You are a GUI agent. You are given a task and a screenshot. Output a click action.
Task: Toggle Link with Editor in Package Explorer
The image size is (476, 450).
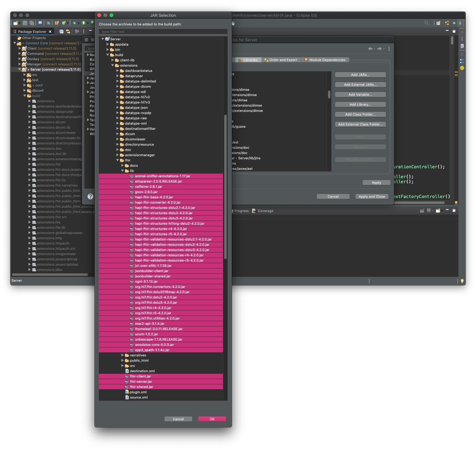click(x=68, y=31)
